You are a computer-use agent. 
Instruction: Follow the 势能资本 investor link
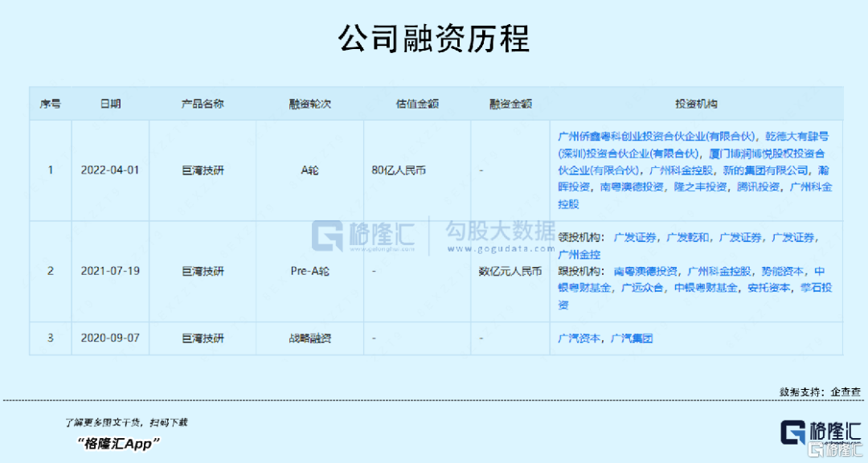782,272
